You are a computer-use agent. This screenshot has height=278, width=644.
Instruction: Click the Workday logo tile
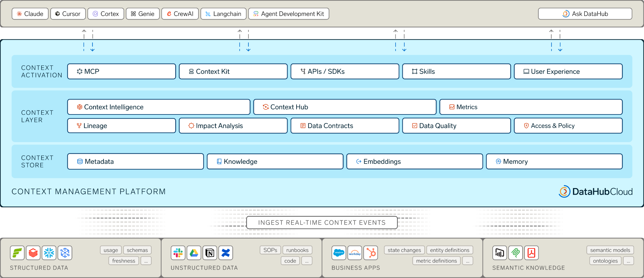pos(355,253)
